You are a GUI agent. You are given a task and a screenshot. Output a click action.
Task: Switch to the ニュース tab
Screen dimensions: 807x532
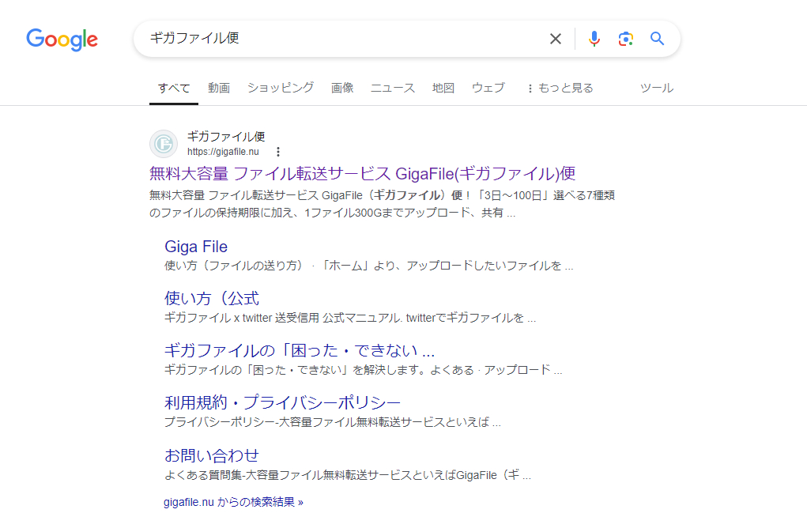pos(392,88)
